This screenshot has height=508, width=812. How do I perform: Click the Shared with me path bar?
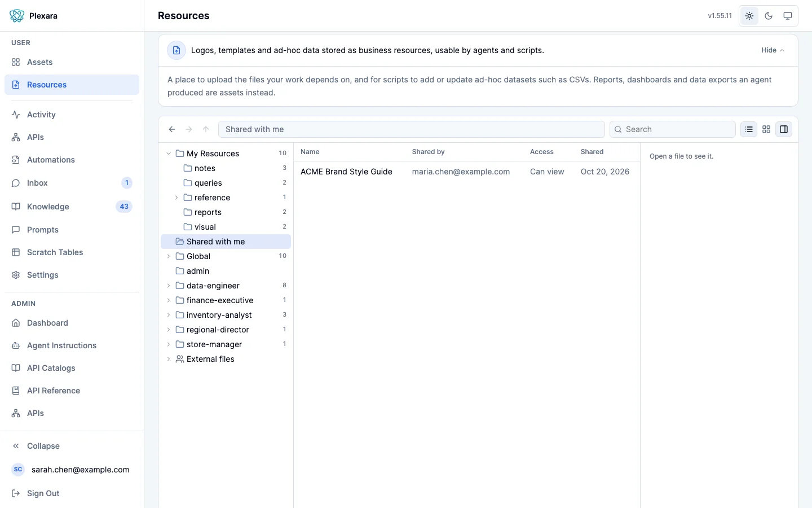point(412,129)
